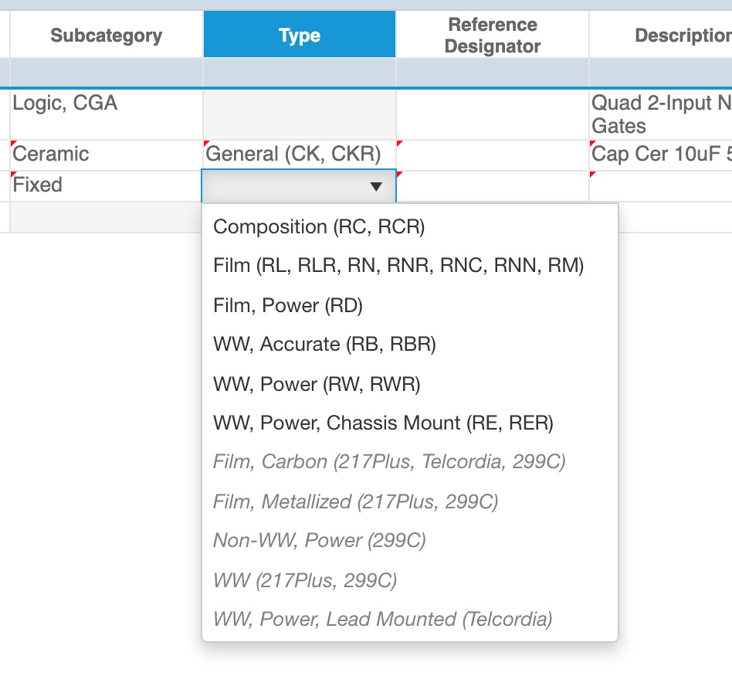Screen dimensions: 732x700
Task: Select "Composition (RC, RCR)" from the dropdown
Action: 319,226
